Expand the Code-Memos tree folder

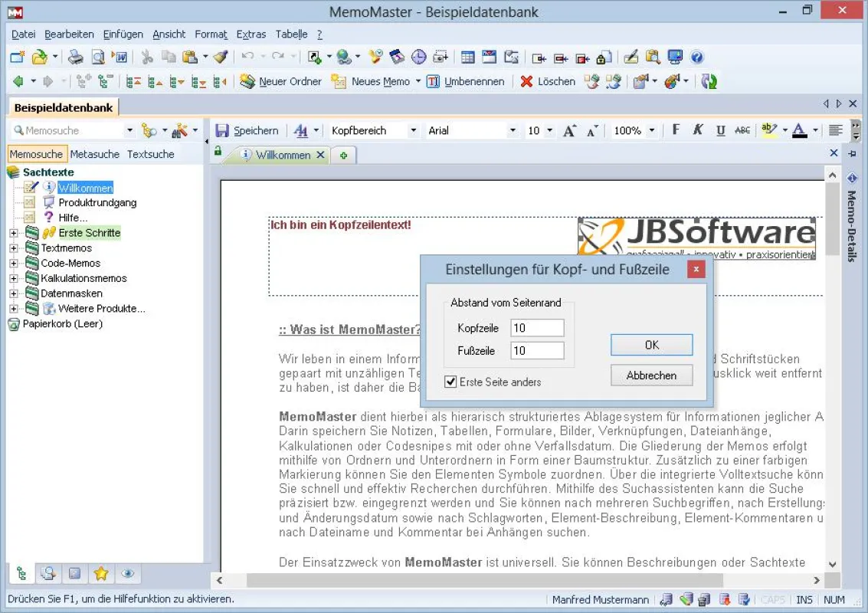click(14, 263)
